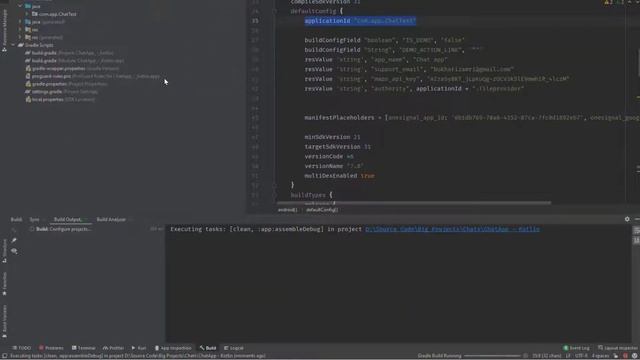This screenshot has width=640, height=360.
Task: Click the highlighted applicationId line
Action: 360,21
